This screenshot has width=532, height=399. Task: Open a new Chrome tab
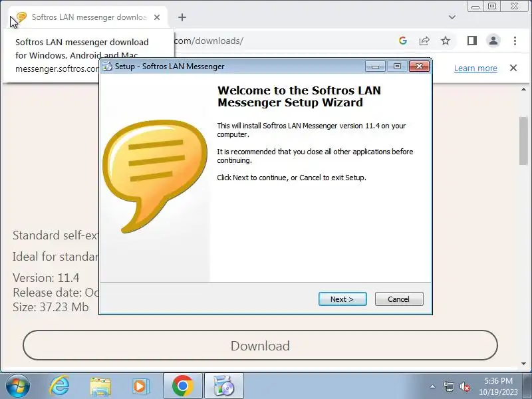click(x=182, y=17)
